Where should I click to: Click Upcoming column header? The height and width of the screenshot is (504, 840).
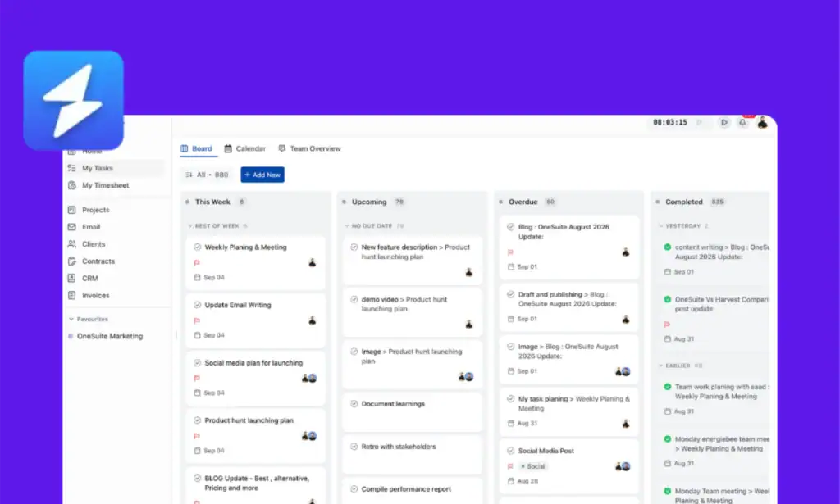369,202
